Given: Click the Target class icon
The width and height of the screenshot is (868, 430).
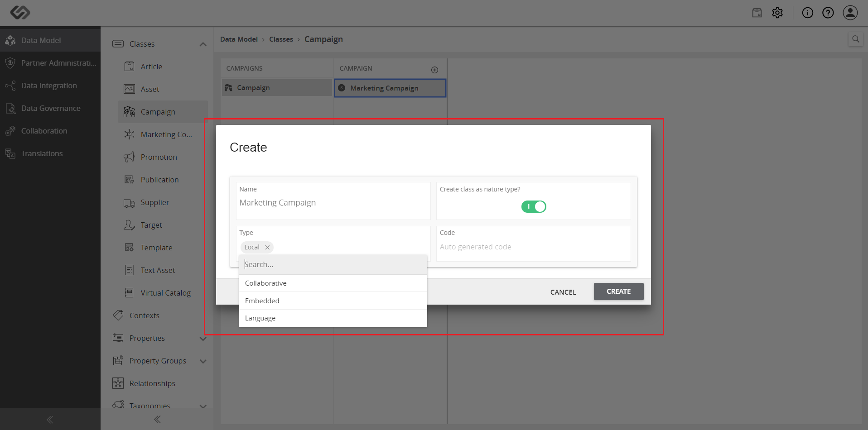Looking at the screenshot, I should tap(129, 225).
